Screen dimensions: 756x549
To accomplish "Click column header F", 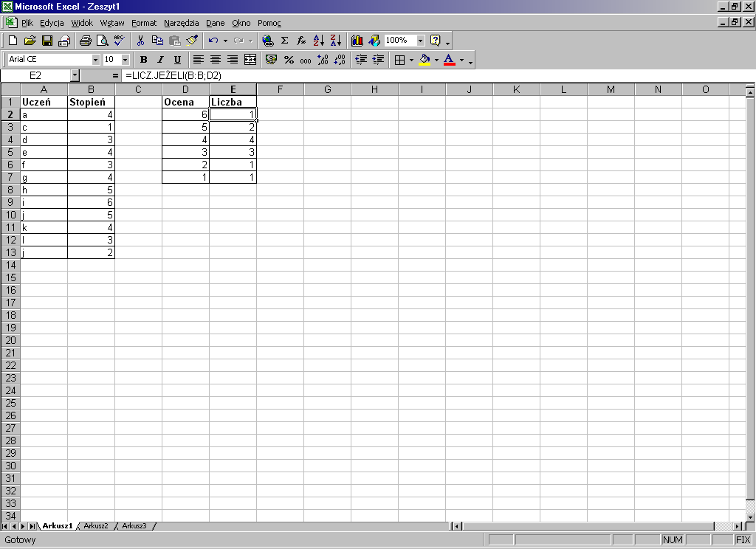I will tap(281, 89).
